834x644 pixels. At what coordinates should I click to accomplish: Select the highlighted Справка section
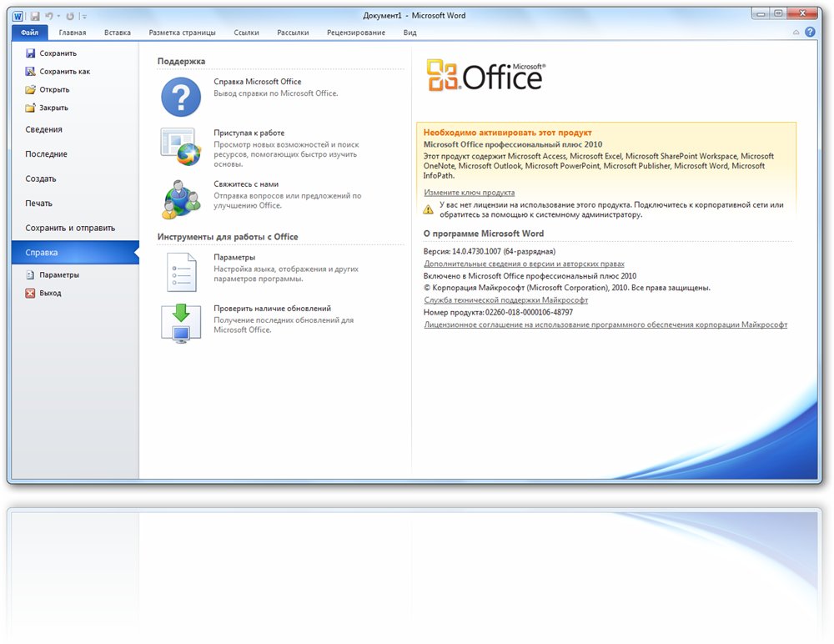[74, 252]
